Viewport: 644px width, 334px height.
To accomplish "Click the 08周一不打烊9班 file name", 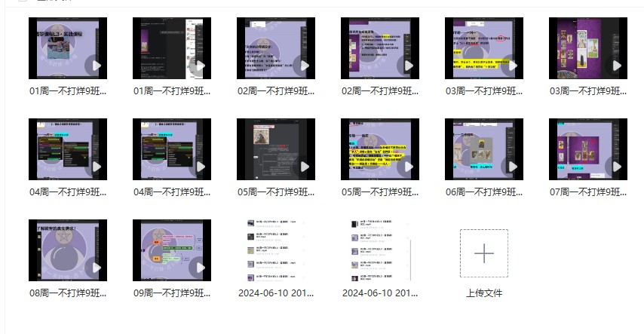I will [68, 293].
